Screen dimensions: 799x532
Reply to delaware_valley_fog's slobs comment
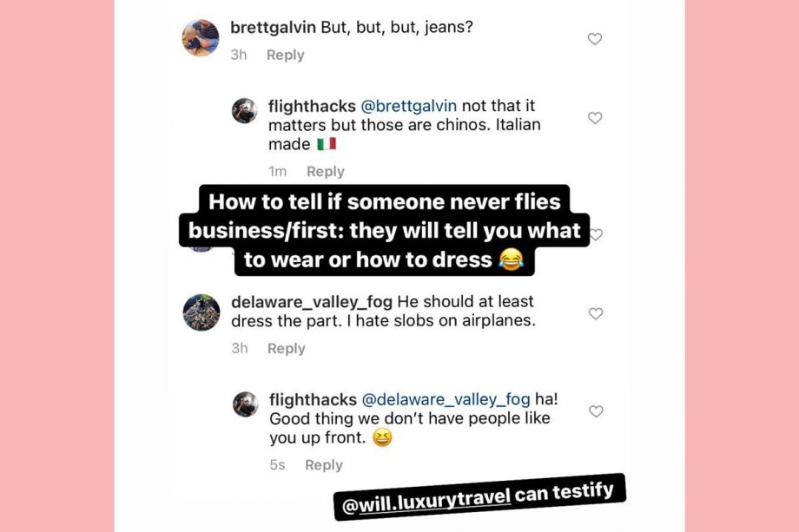286,348
